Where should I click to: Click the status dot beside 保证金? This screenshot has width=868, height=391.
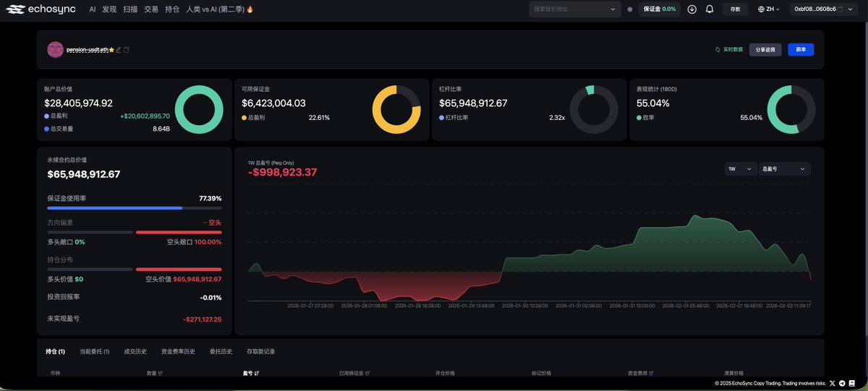click(629, 9)
